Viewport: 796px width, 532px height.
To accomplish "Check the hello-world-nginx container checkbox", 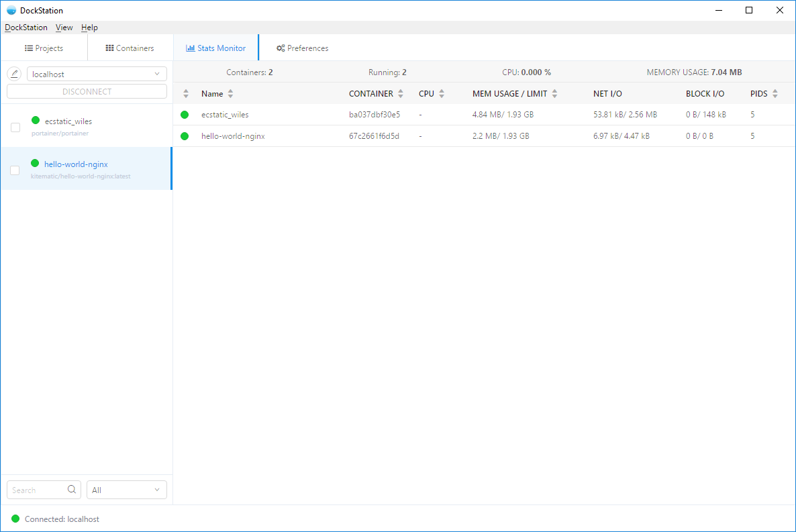I will pos(15,170).
